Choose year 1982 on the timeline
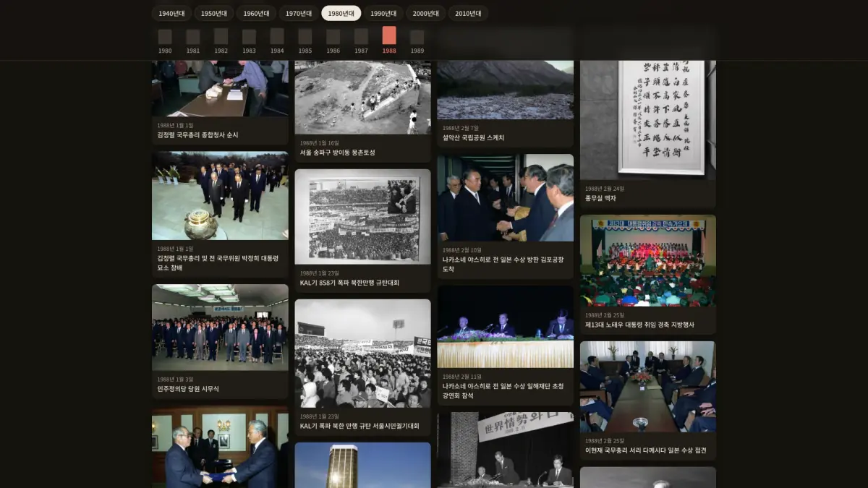 [x=221, y=41]
